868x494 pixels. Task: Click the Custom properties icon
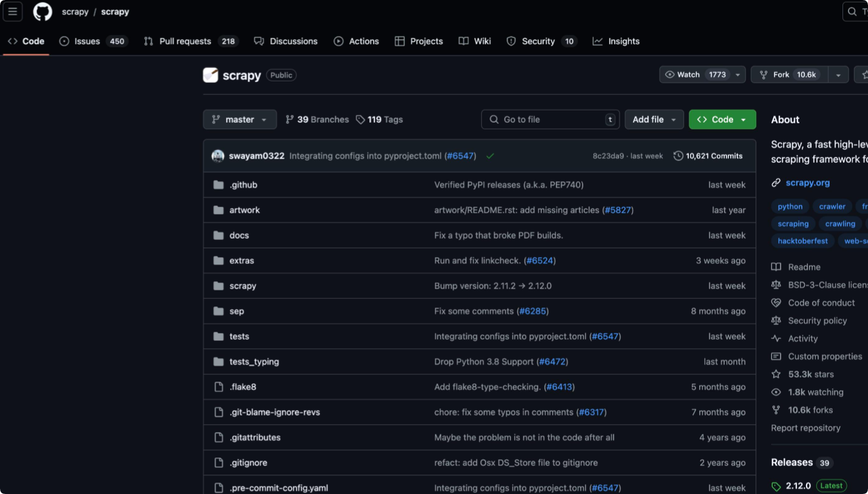[x=776, y=357]
